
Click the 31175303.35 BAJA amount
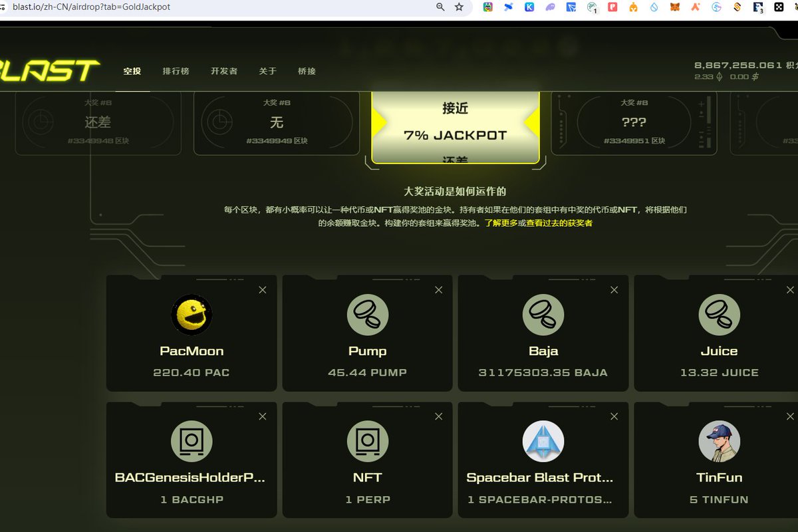(543, 372)
